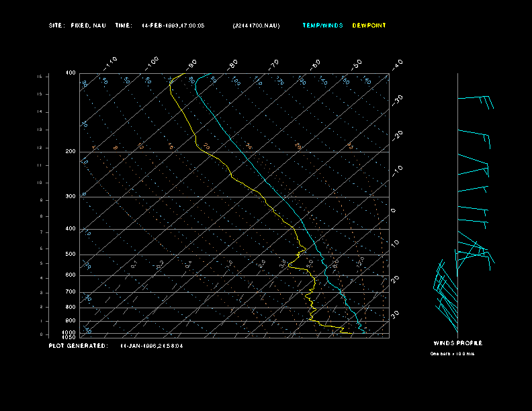
Task: Click the -20 temperature label on right edge
Action: tap(397, 136)
